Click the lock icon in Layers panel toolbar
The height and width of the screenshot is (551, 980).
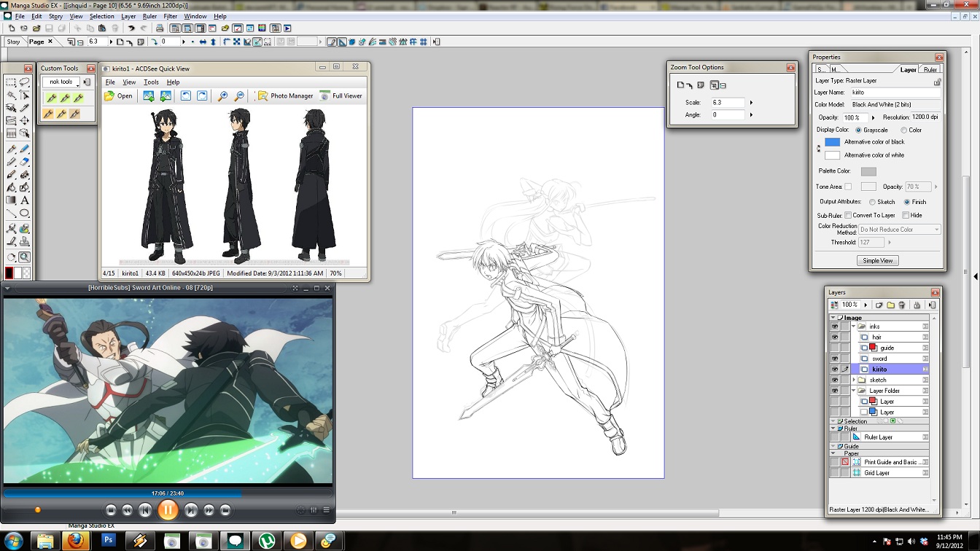pyautogui.click(x=917, y=305)
